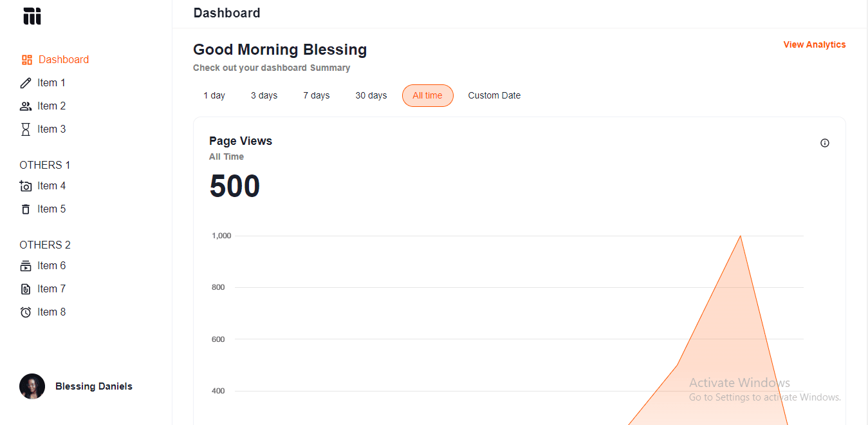This screenshot has height=425, width=868.
Task: Click Blessing Daniels profile avatar
Action: coord(32,386)
